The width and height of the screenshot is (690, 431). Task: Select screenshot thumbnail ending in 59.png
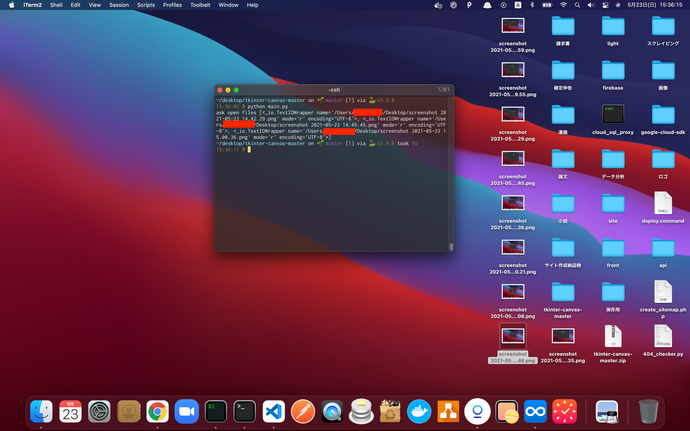(513, 34)
